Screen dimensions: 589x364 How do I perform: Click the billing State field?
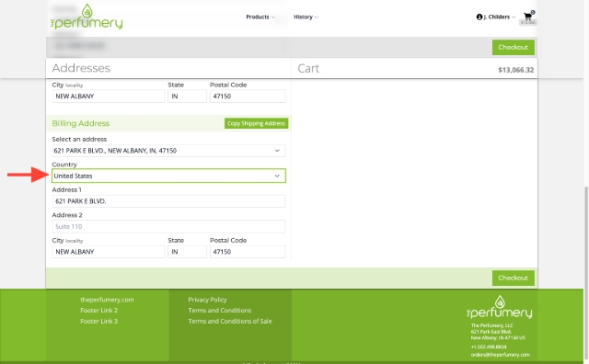[187, 252]
